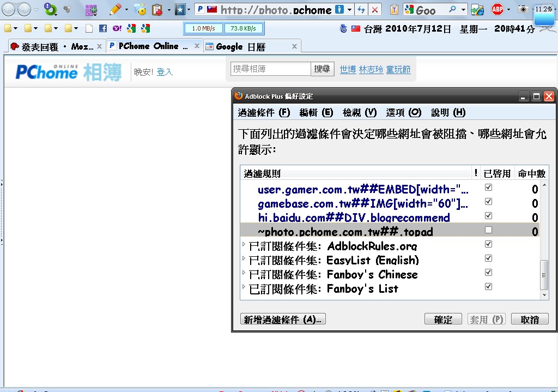The width and height of the screenshot is (558, 392).
Task: Uncheck the EasyList (English) subscription checkbox
Action: point(488,258)
